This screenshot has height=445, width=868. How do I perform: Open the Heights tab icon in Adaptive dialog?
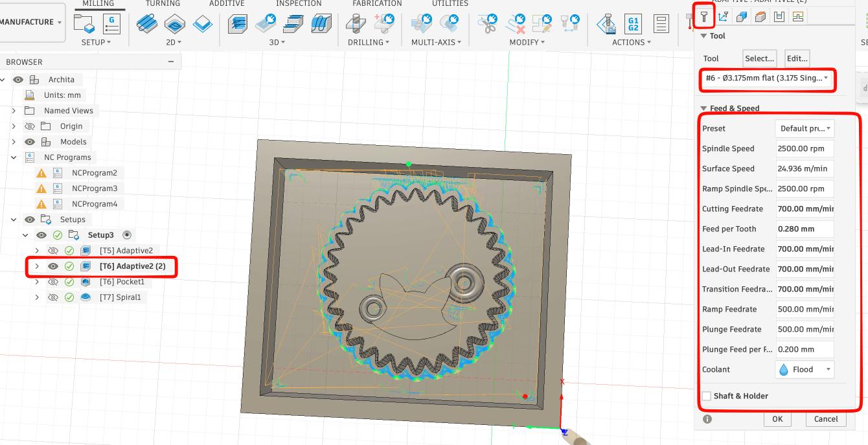(742, 17)
